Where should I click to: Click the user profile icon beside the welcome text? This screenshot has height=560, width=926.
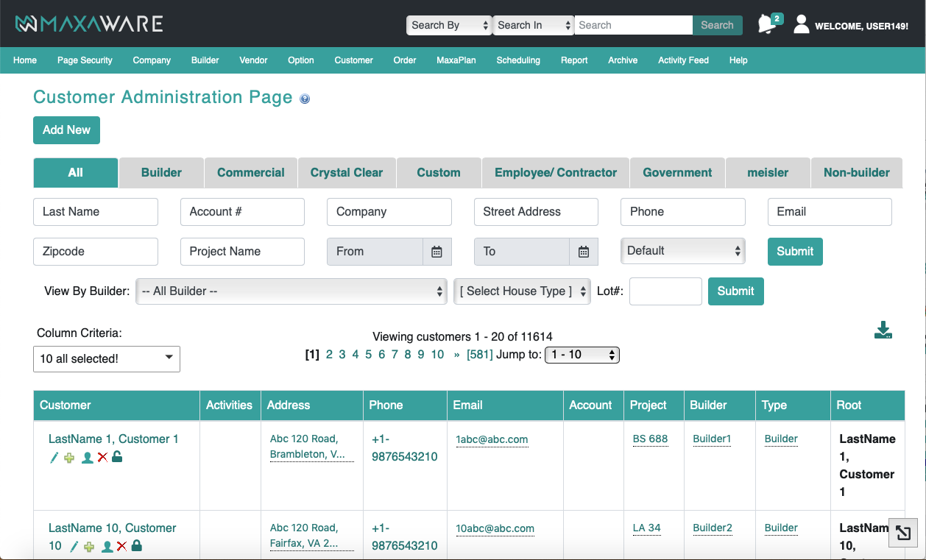801,24
